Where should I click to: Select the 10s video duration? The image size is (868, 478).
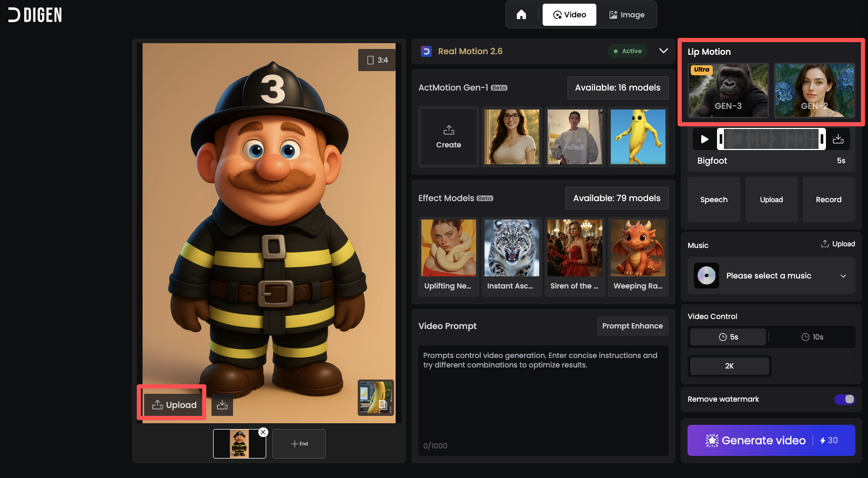(812, 337)
